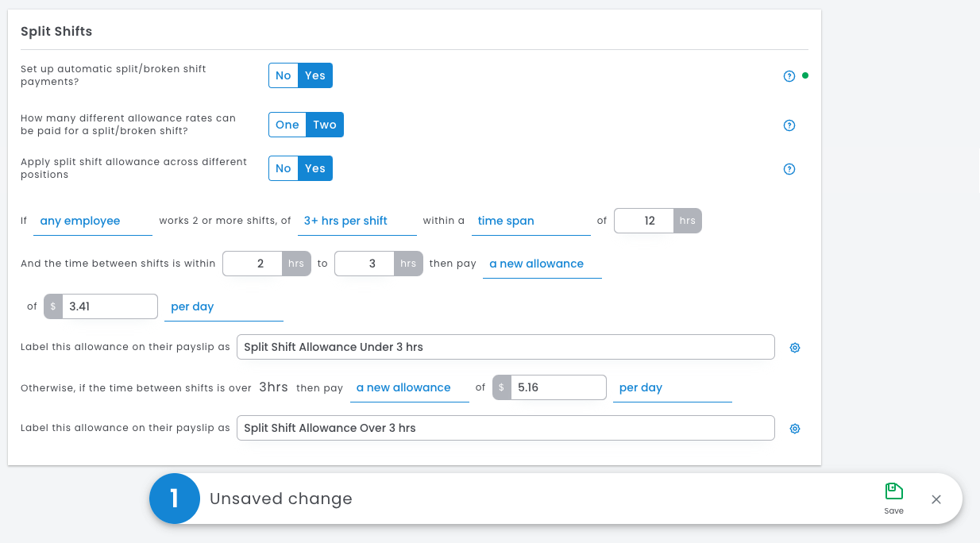The height and width of the screenshot is (543, 980).
Task: Expand the '3+ hrs per shift' dropdown
Action: [357, 221]
